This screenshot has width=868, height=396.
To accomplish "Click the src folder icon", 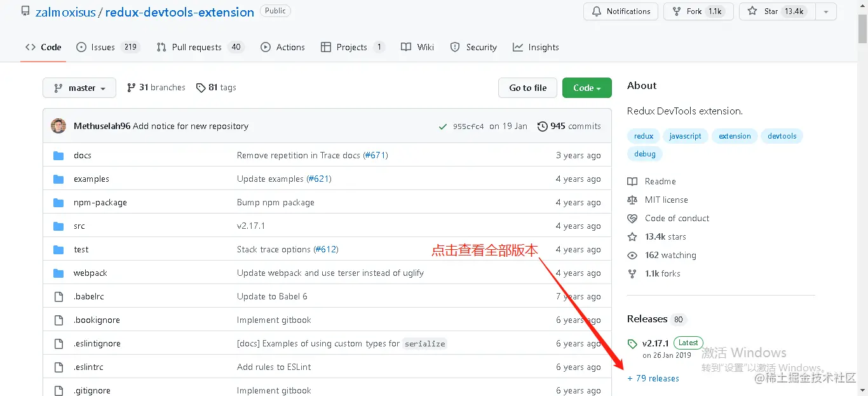I will coord(58,226).
